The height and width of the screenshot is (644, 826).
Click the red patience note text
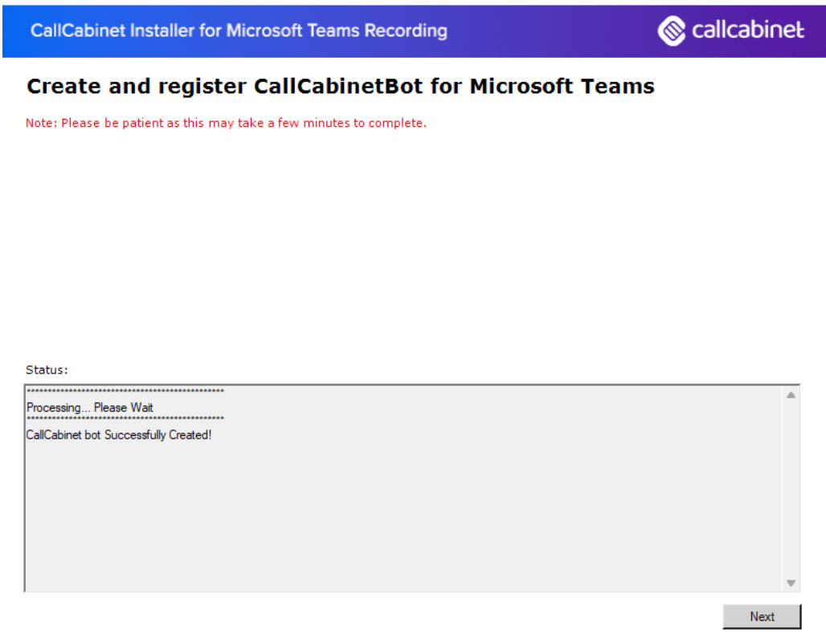click(226, 123)
